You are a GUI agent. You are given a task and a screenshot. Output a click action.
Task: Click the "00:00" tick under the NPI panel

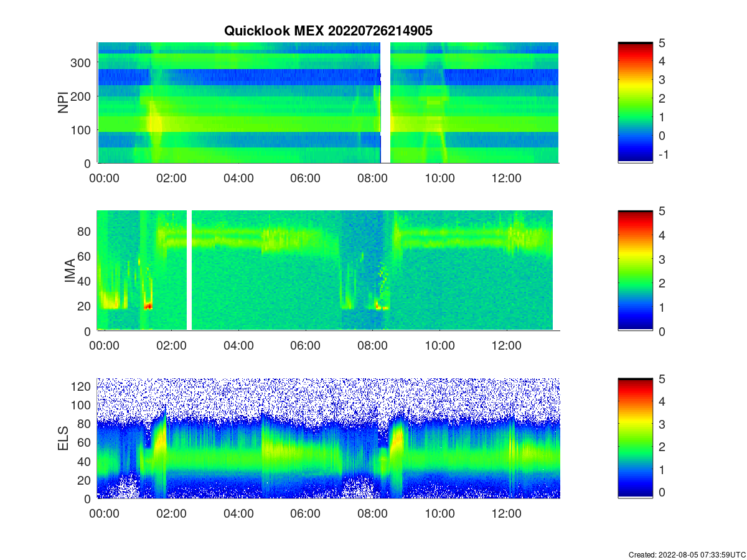(105, 179)
